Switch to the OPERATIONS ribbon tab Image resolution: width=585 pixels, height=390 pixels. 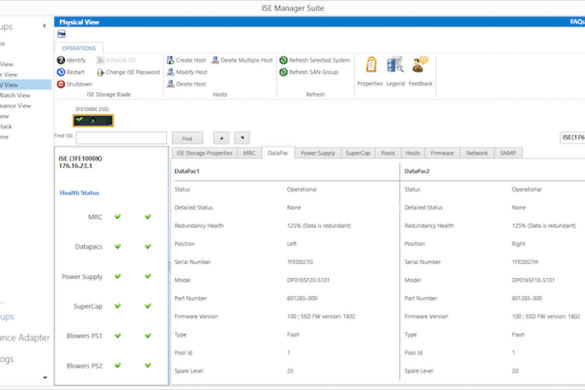coord(79,48)
